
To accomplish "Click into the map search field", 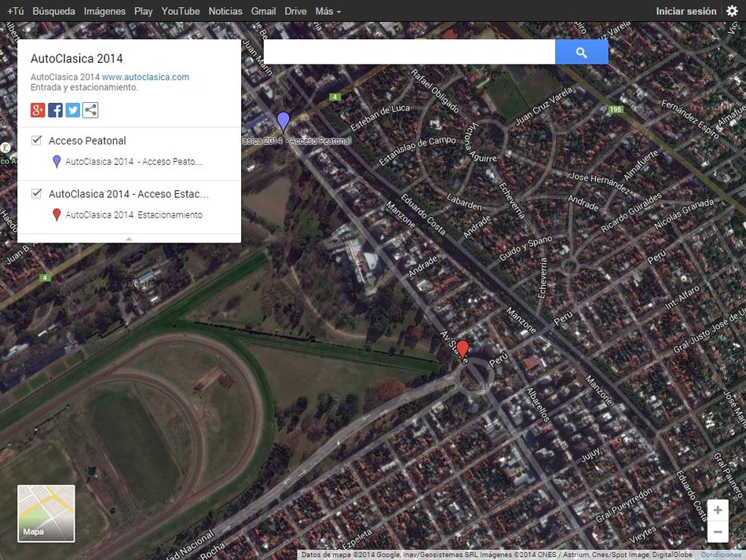I will coord(409,52).
